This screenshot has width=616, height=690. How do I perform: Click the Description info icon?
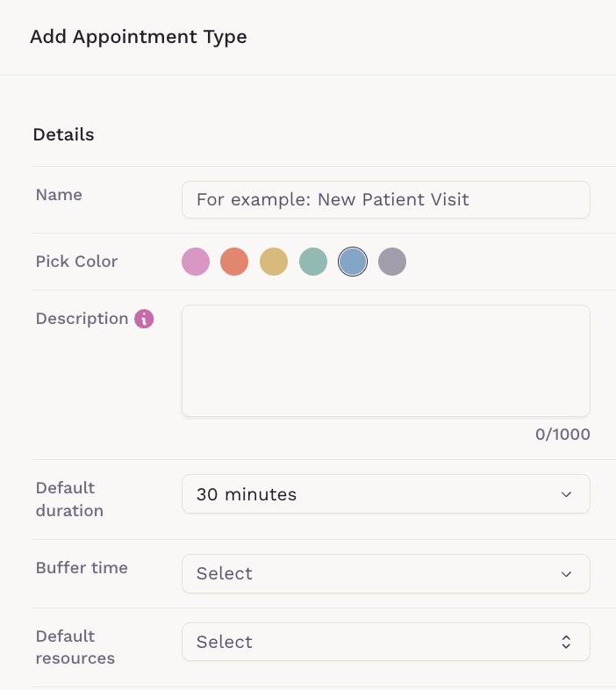tap(144, 319)
